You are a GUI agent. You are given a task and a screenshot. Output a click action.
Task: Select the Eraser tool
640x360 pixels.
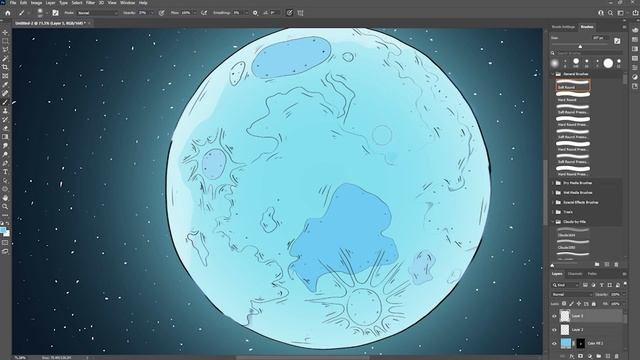(x=5, y=128)
